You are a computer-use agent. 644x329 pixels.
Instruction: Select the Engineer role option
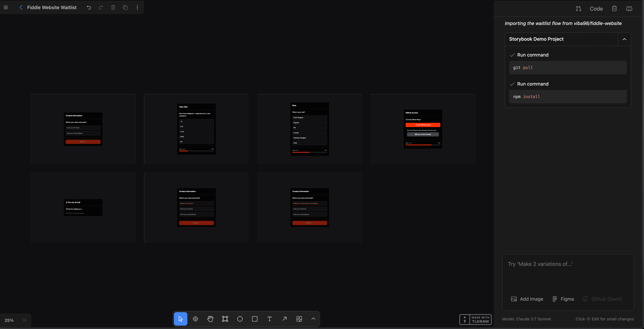310,123
